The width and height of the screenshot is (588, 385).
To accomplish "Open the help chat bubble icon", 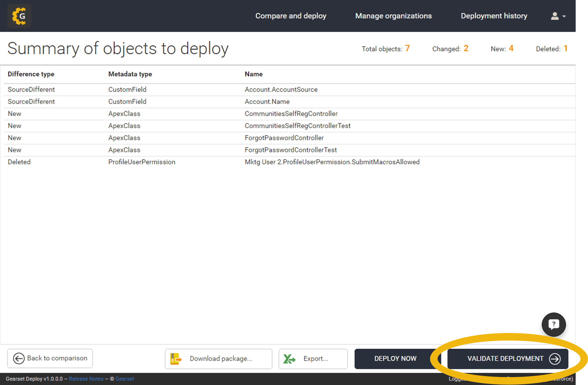I will click(553, 324).
